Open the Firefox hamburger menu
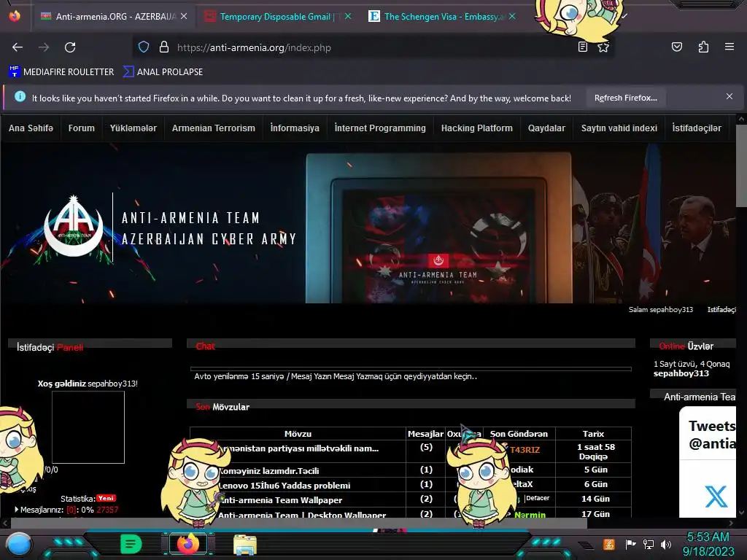 click(729, 47)
